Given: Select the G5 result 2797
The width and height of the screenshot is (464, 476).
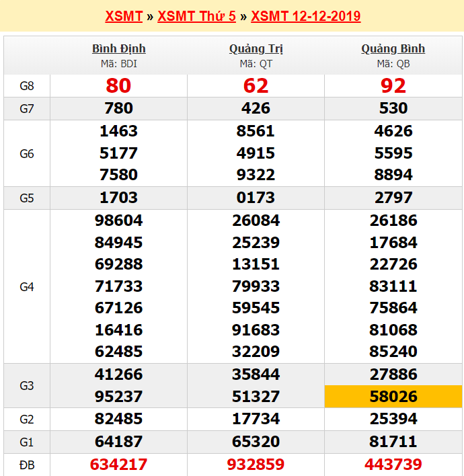Looking at the screenshot, I should [x=393, y=198].
